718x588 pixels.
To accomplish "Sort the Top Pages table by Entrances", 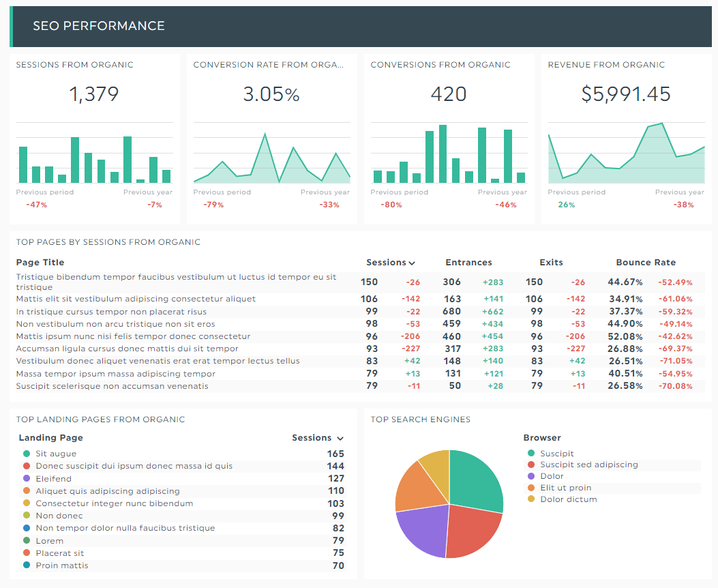I will pyautogui.click(x=468, y=262).
